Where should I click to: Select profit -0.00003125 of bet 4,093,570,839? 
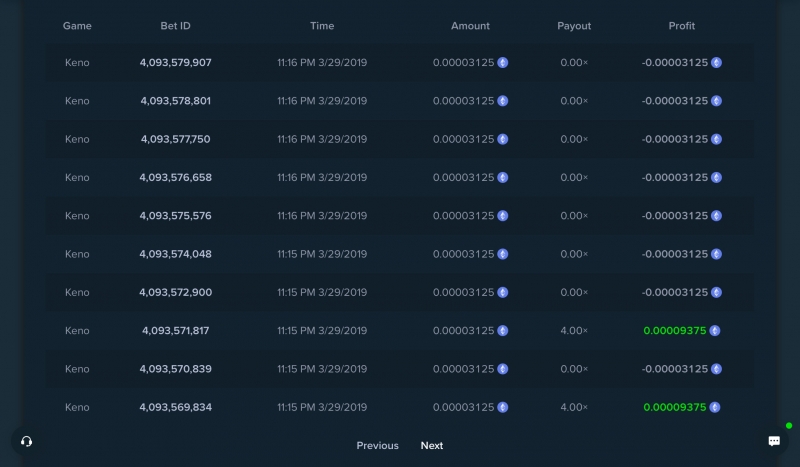674,368
